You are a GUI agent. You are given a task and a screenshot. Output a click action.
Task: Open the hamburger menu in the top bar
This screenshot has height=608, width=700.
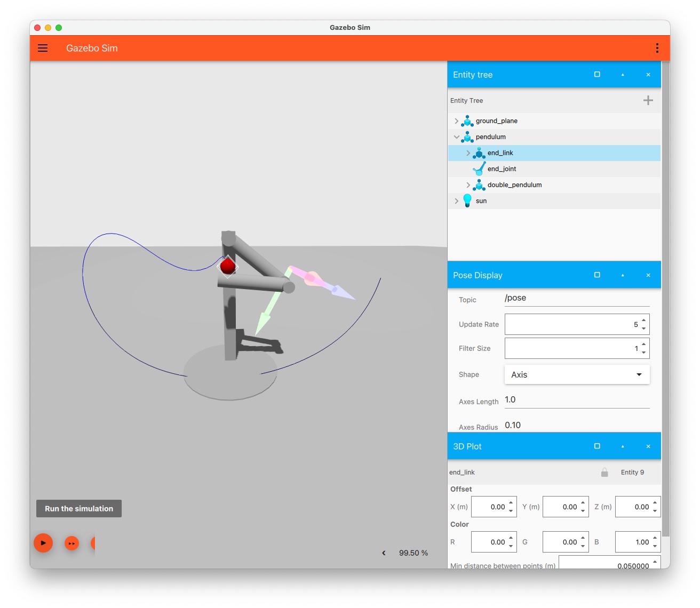point(43,48)
